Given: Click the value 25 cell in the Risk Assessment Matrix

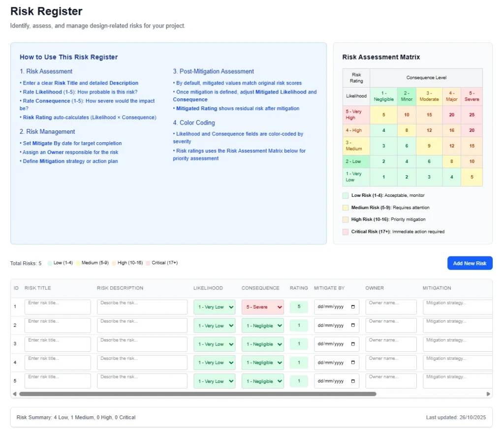Looking at the screenshot, I should [472, 114].
